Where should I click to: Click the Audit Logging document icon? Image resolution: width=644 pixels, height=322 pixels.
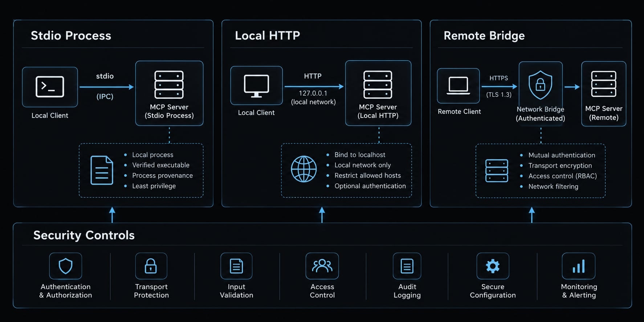pos(407,266)
